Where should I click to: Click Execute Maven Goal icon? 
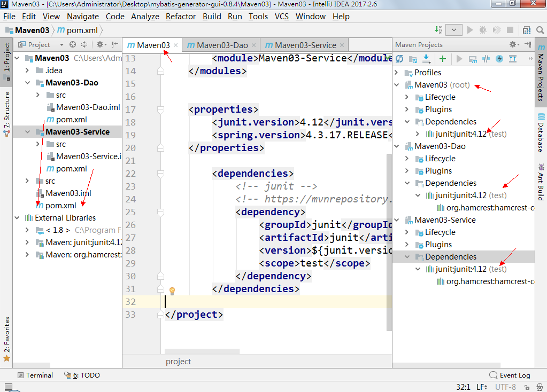pyautogui.click(x=473, y=59)
